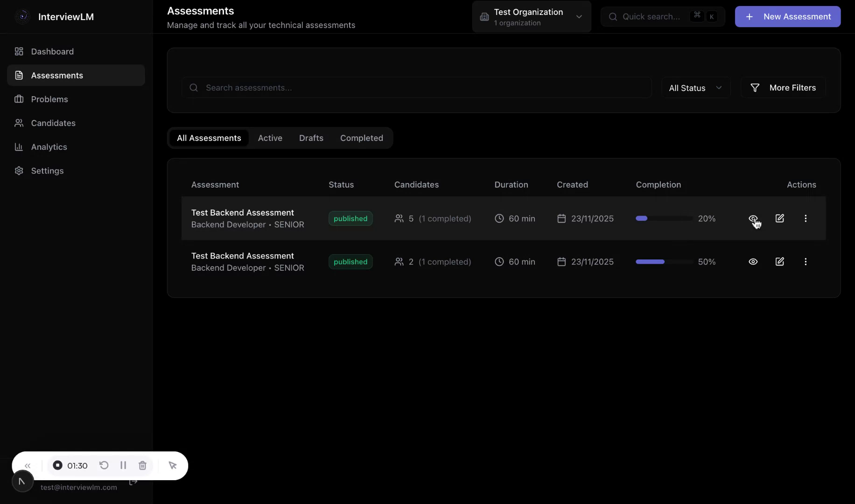The height and width of the screenshot is (504, 855).
Task: Edit the first Test Backend Assessment
Action: click(779, 218)
